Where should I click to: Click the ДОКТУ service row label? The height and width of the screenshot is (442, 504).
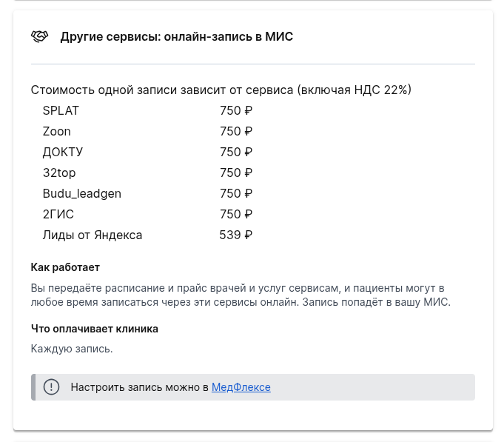click(x=63, y=152)
